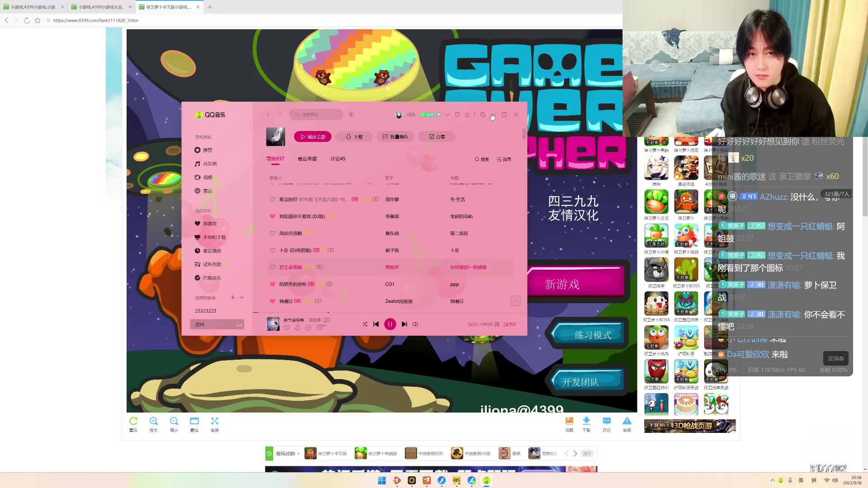This screenshot has width=868, height=488.
Task: Like the now-playing song in player bar
Action: [x=287, y=328]
